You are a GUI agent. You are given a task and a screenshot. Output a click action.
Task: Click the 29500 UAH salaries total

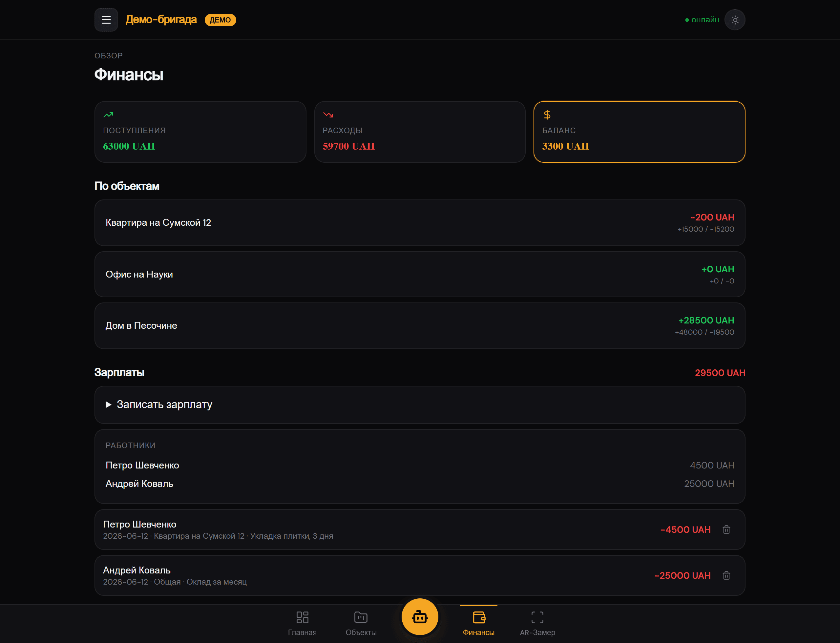[720, 373]
